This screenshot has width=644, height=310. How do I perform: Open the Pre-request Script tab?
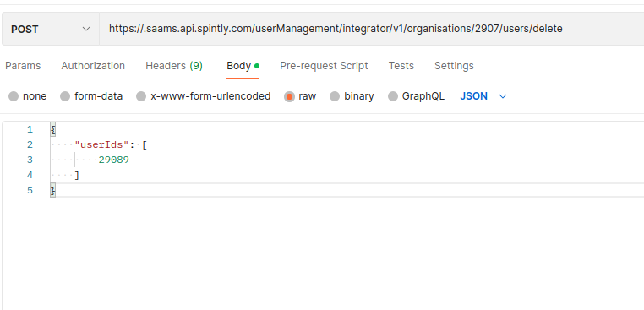324,66
